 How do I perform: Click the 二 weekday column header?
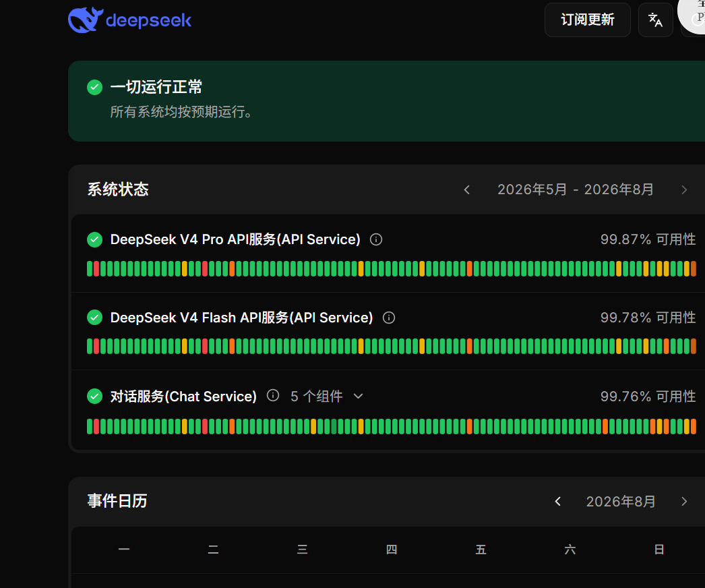tap(213, 550)
